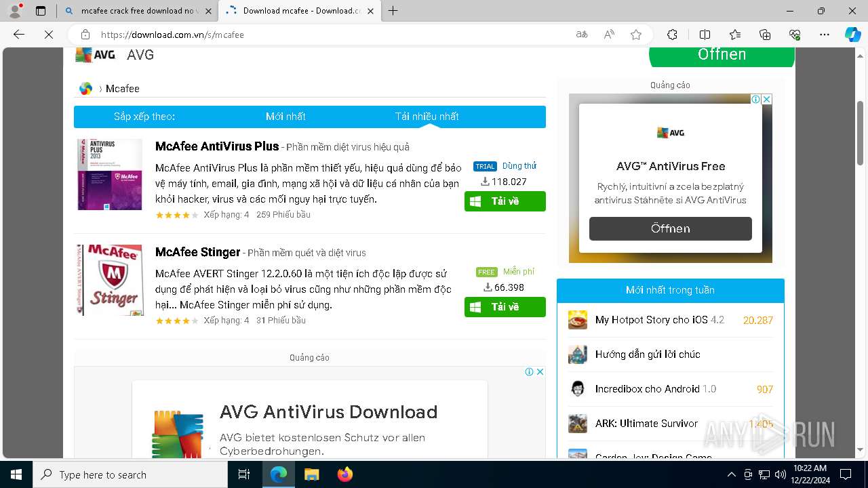Download McAfee Stinger with Tải về
Viewport: 868px width, 488px height.
tap(505, 307)
